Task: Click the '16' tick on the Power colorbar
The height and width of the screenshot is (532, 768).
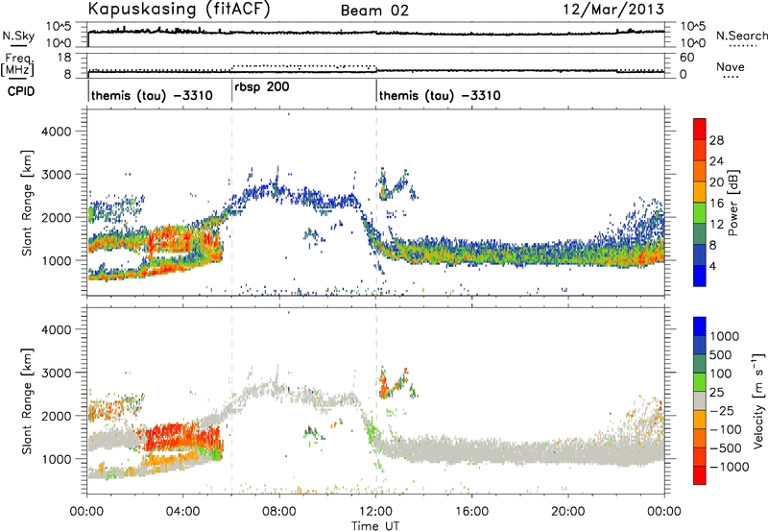Action: click(x=716, y=204)
